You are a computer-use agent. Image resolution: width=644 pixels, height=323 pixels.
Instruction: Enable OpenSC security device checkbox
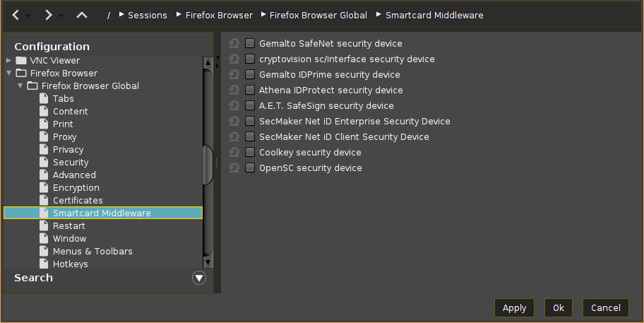tap(250, 168)
